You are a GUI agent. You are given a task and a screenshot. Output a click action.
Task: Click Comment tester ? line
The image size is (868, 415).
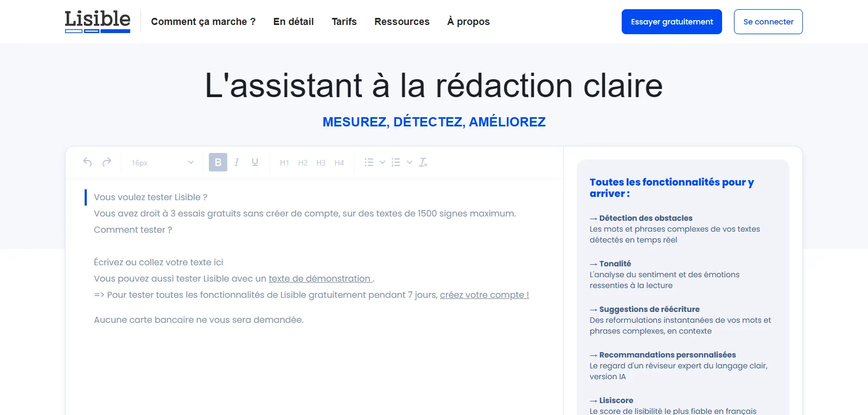[x=133, y=229]
